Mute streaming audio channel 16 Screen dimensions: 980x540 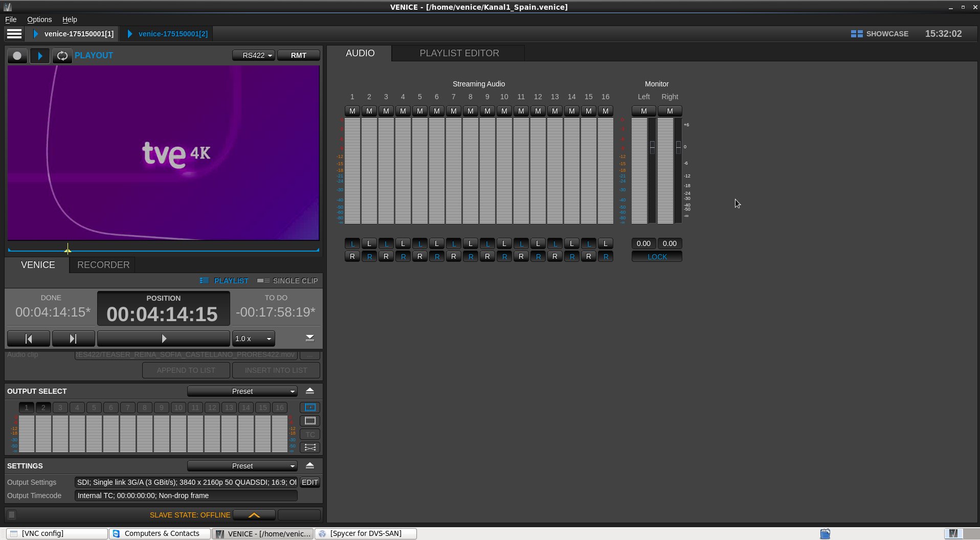(606, 111)
